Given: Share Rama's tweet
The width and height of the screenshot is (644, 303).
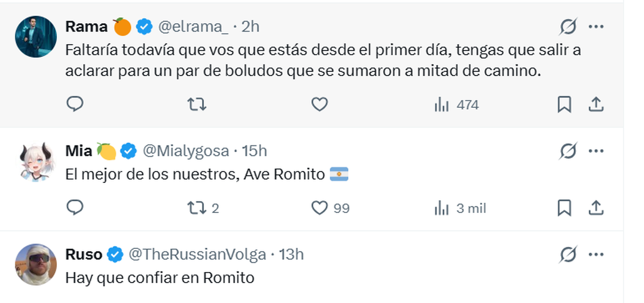Looking at the screenshot, I should tap(596, 105).
